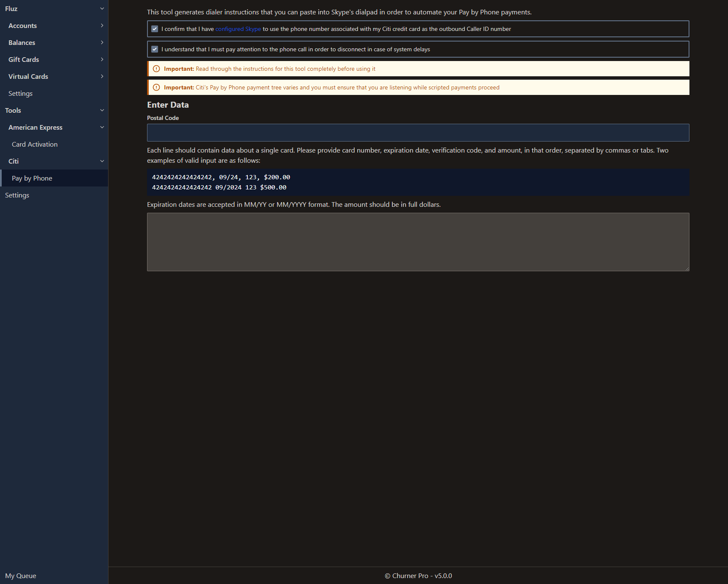This screenshot has height=584, width=728.
Task: Expand the Accounts submenu chevron
Action: coord(102,25)
